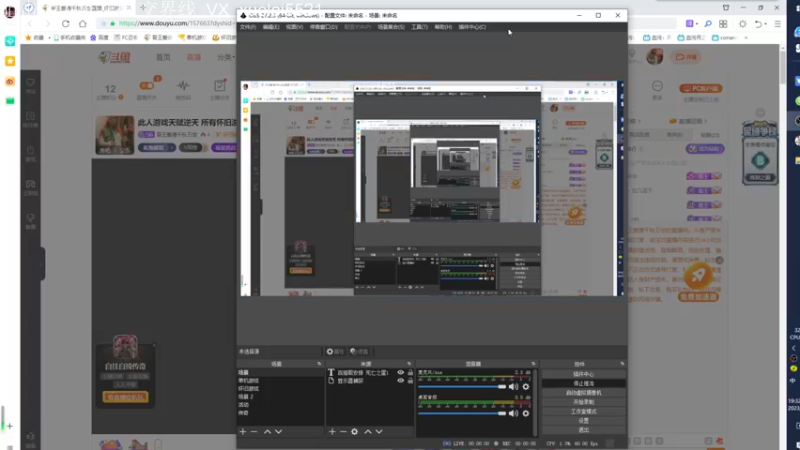Screen dimensions: 800x450
Task: Open source properties gear in the sources toolbar
Action: [355, 432]
